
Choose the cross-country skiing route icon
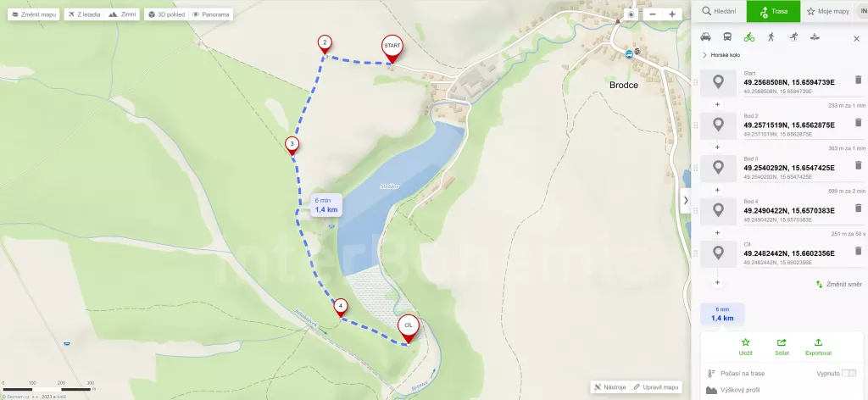click(793, 37)
